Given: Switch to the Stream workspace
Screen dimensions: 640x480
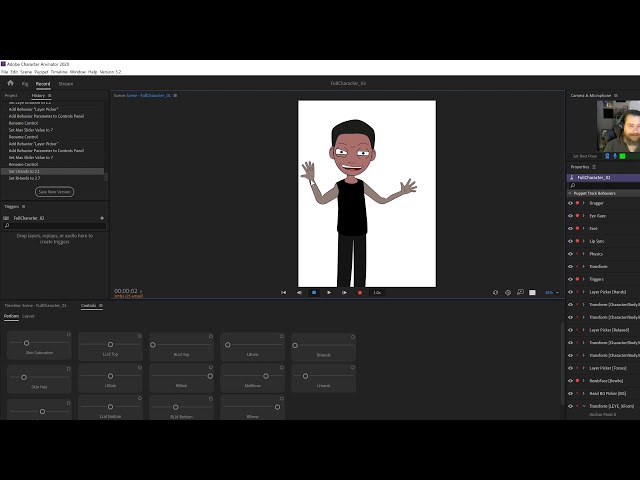Looking at the screenshot, I should coord(66,84).
